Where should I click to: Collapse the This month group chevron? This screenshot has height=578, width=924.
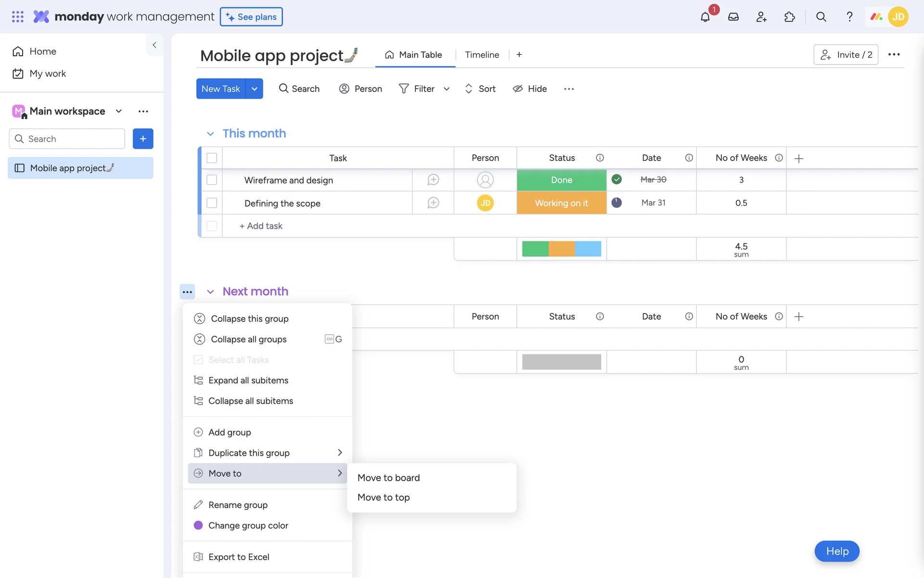pos(210,134)
